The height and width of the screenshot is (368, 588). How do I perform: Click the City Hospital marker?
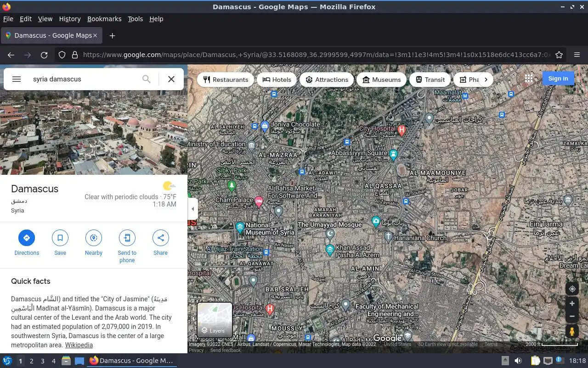[401, 130]
